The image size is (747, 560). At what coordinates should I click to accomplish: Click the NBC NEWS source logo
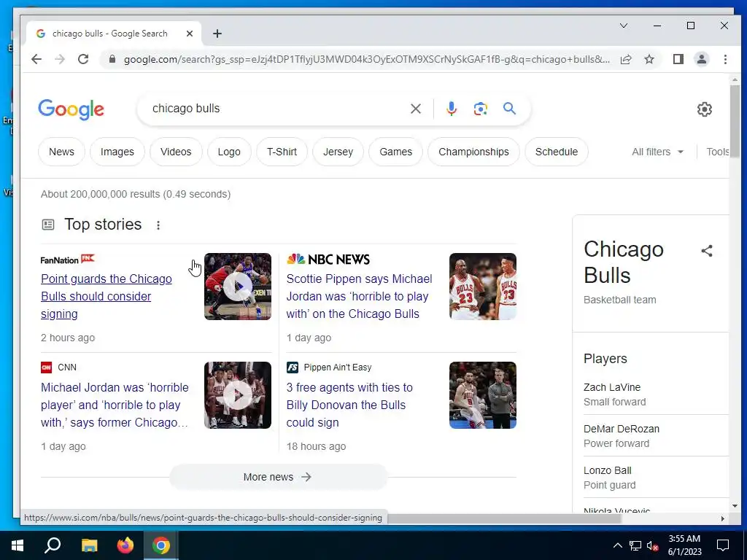pyautogui.click(x=328, y=260)
